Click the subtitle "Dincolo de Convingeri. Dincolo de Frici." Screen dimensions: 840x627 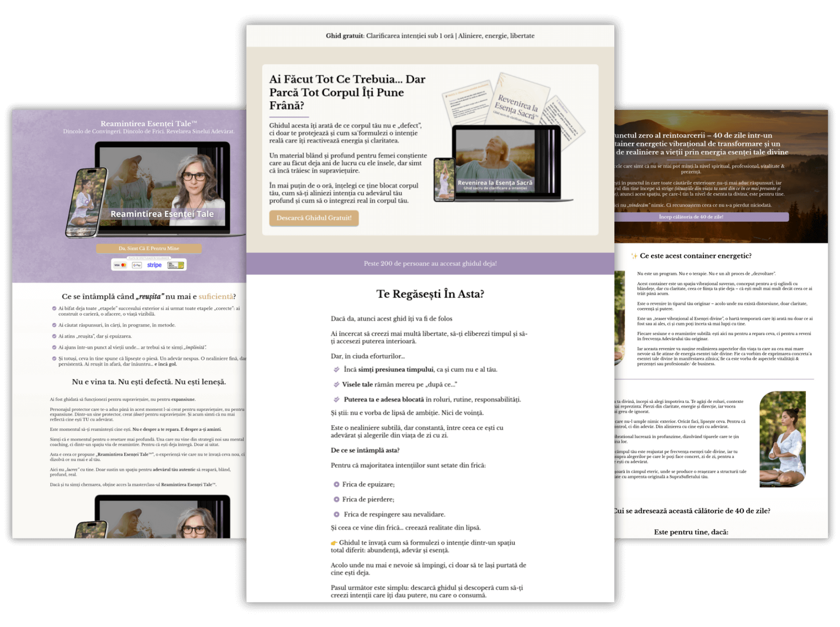pyautogui.click(x=149, y=132)
